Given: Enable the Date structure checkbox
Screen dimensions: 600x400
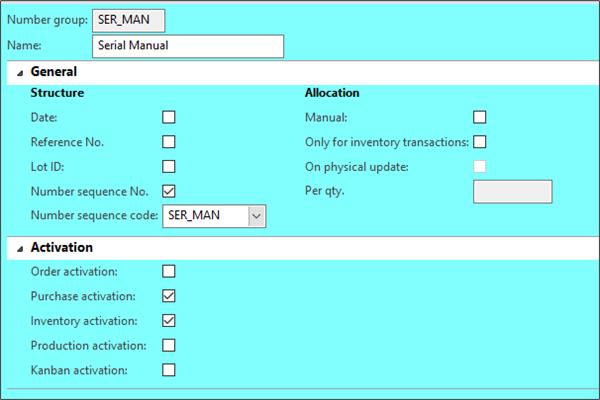Looking at the screenshot, I should pyautogui.click(x=169, y=118).
